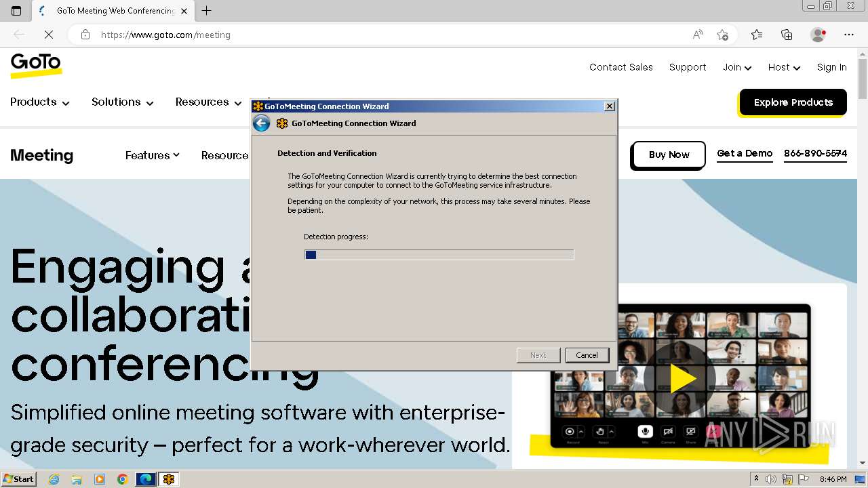Image resolution: width=868 pixels, height=488 pixels.
Task: Click the 866-890-5574 phone number
Action: [815, 153]
